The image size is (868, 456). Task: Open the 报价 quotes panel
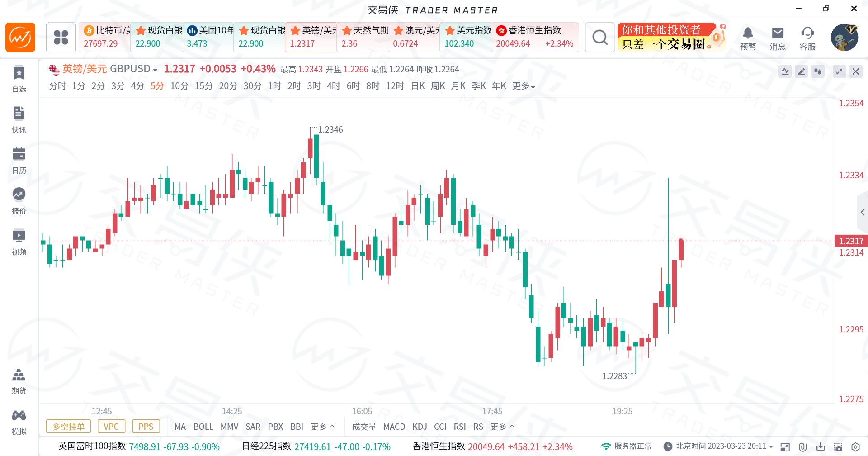[x=19, y=201]
